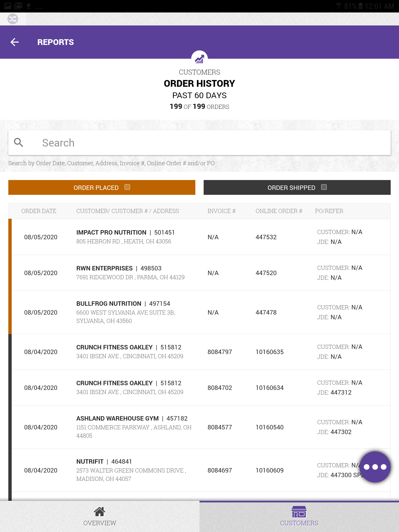Enable the Order Placed checkbox
Screen dimensions: 399x532
tap(127, 187)
